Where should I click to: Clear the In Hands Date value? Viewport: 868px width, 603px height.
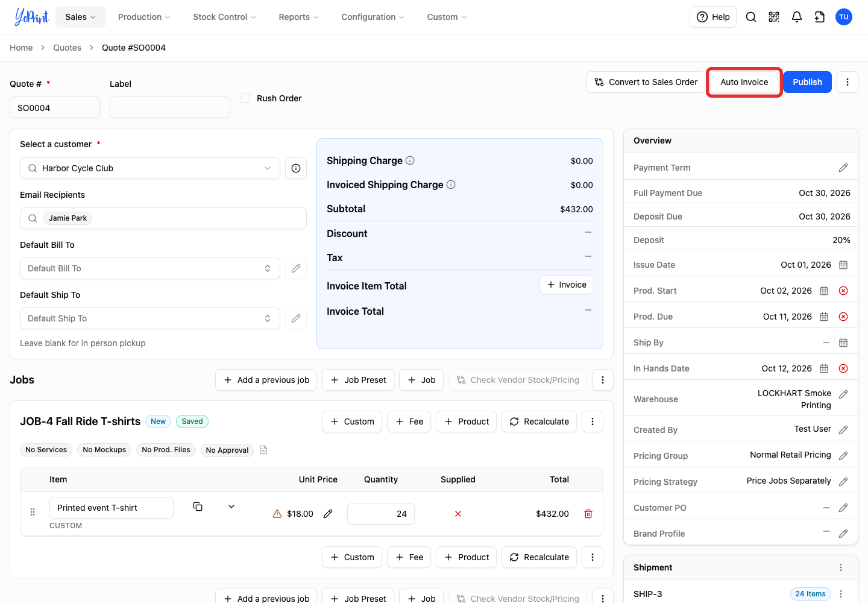click(x=843, y=368)
